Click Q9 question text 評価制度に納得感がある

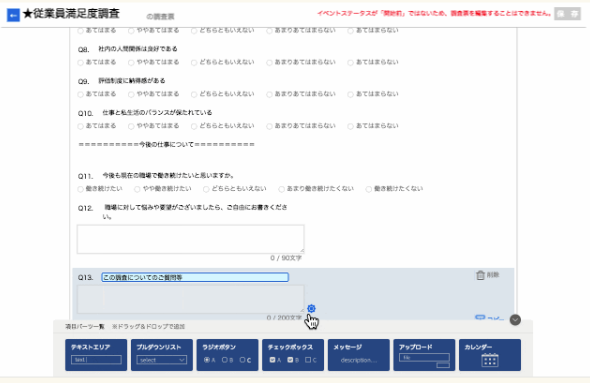[x=132, y=81]
